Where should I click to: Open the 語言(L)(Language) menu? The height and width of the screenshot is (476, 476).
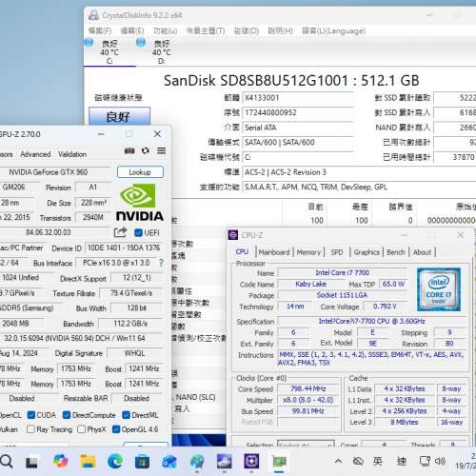333,30
